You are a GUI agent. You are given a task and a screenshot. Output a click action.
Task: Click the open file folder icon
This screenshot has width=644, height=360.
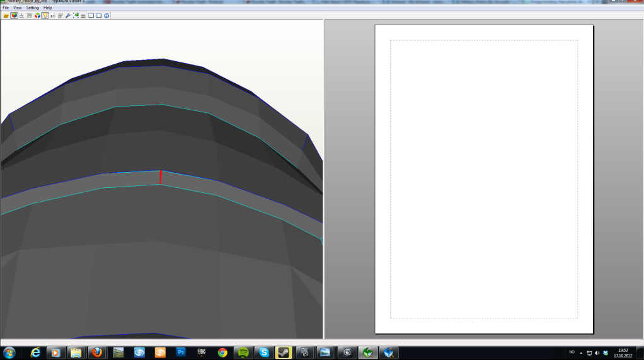[x=6, y=16]
